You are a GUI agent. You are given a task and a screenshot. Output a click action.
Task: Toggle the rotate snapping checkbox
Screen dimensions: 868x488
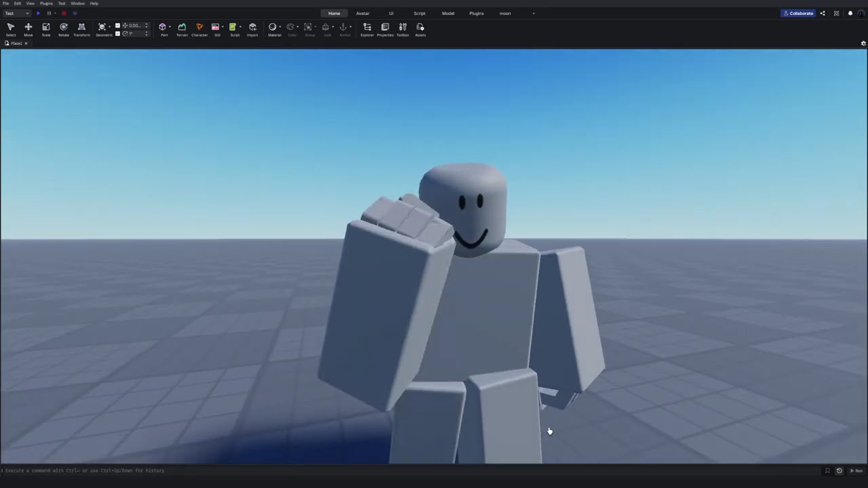(x=117, y=33)
